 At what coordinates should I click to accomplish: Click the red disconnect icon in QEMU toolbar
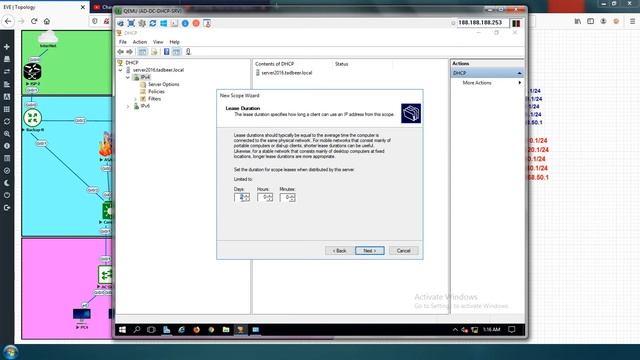(x=196, y=23)
